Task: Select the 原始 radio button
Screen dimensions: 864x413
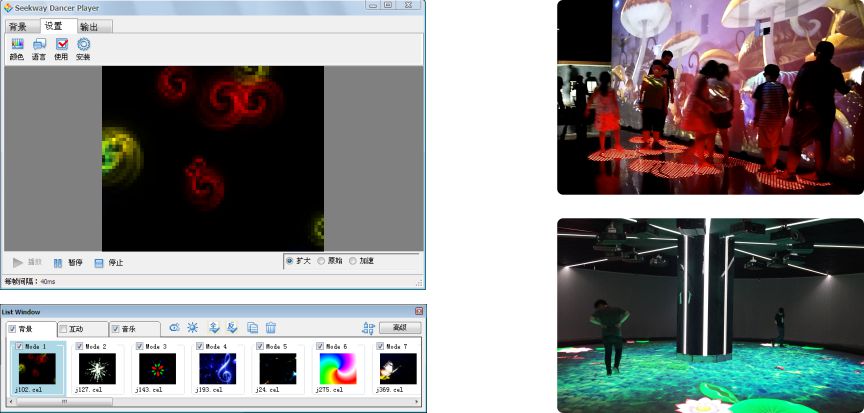Action: pos(322,261)
